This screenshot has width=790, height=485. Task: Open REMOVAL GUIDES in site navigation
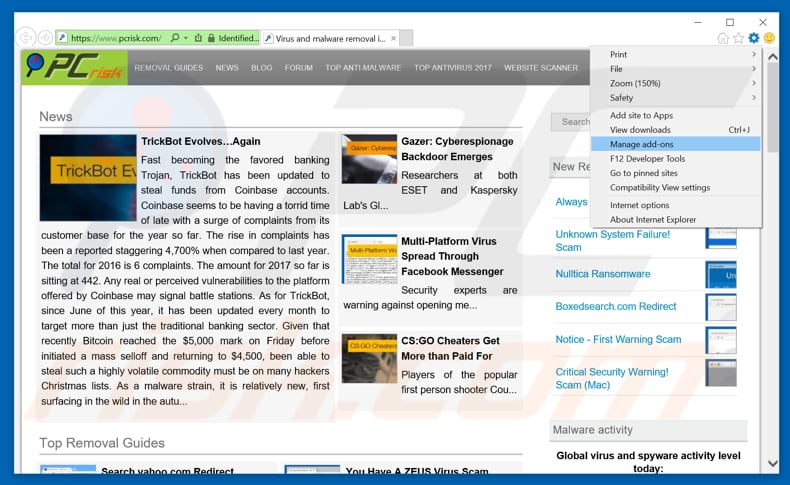tap(169, 67)
